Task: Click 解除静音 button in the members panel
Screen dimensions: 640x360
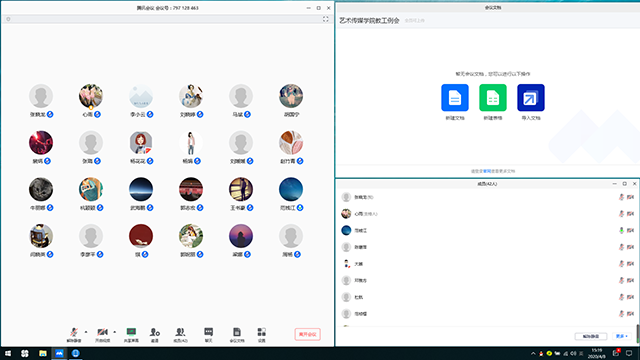Action: pyautogui.click(x=591, y=336)
